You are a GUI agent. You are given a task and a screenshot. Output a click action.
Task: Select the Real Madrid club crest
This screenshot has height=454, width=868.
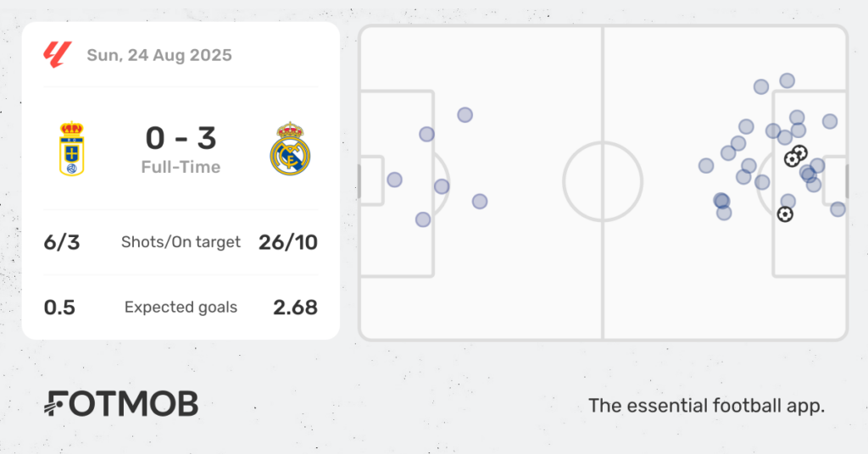290,149
